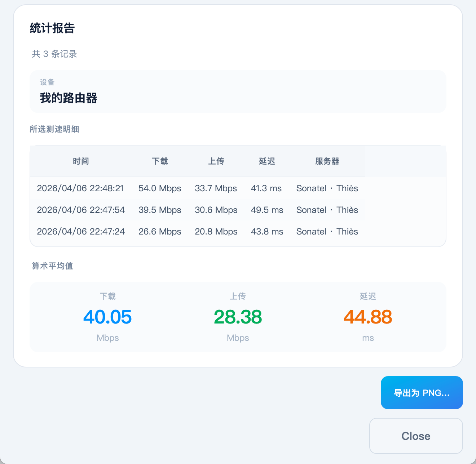Select the 所选测速明细 section heading
476x464 pixels.
pyautogui.click(x=55, y=129)
